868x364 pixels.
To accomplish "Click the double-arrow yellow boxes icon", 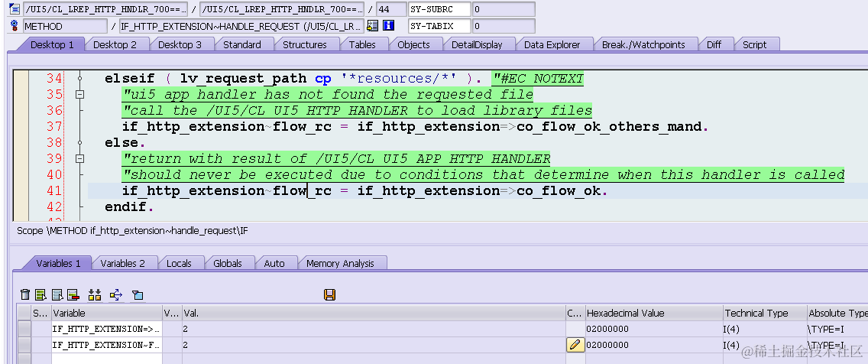I will 95,294.
